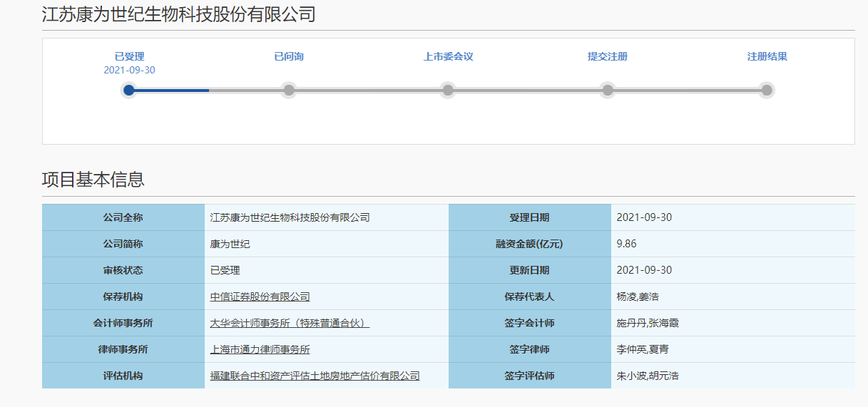Open the 中信证券股份有限公司 sponsor link
The width and height of the screenshot is (868, 407).
pos(260,297)
